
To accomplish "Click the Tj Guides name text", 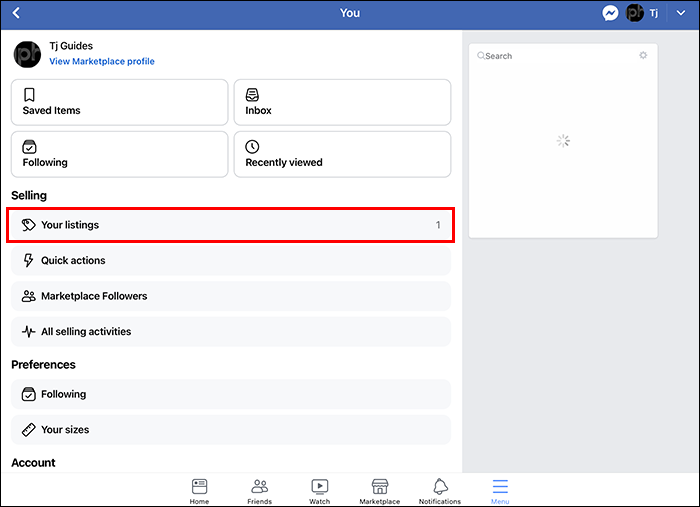I will [x=71, y=46].
